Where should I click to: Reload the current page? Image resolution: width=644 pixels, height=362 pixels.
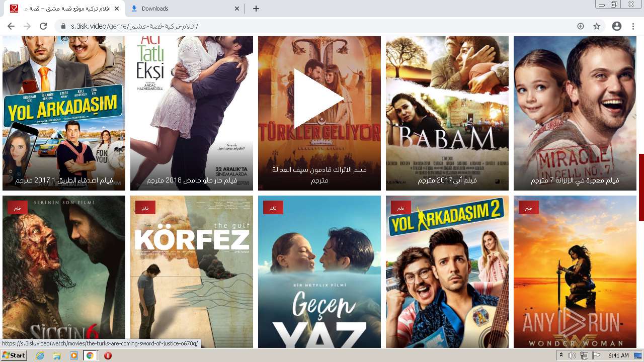(x=43, y=26)
